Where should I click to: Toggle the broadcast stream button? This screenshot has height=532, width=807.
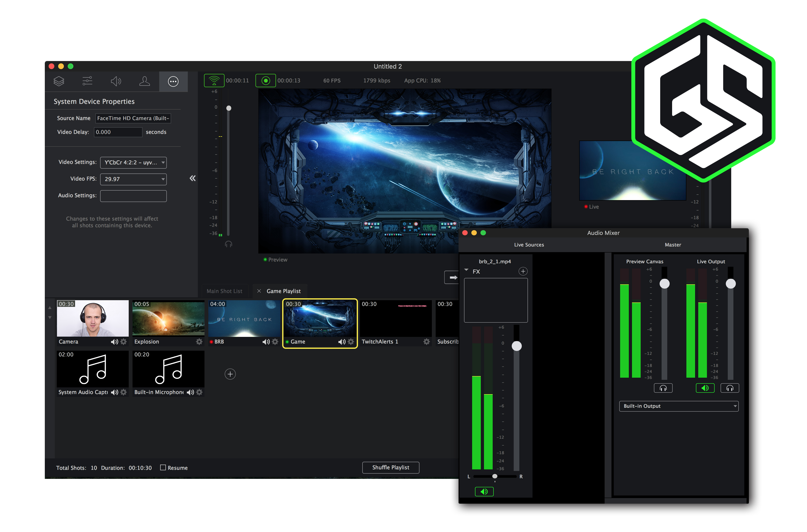tap(214, 81)
